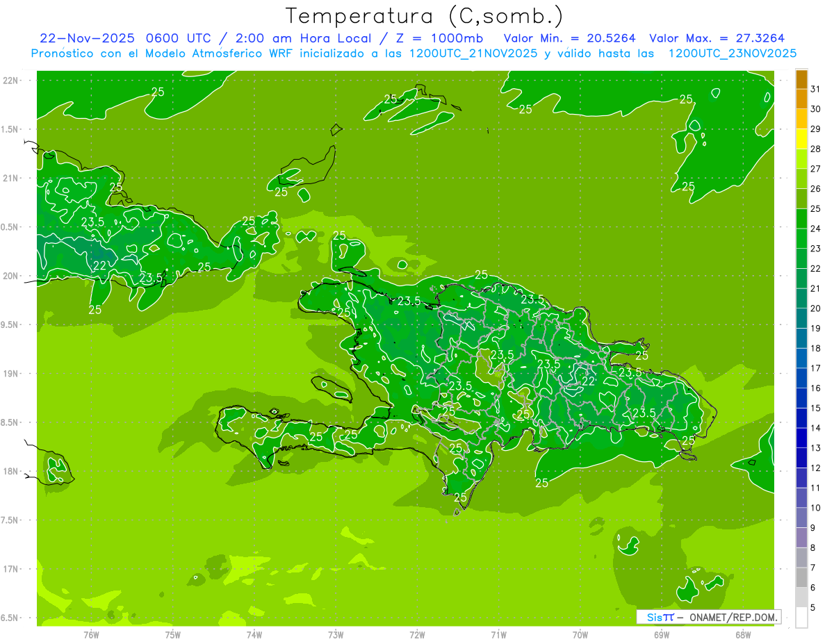Click the "21N" latitude axis label

10,178
